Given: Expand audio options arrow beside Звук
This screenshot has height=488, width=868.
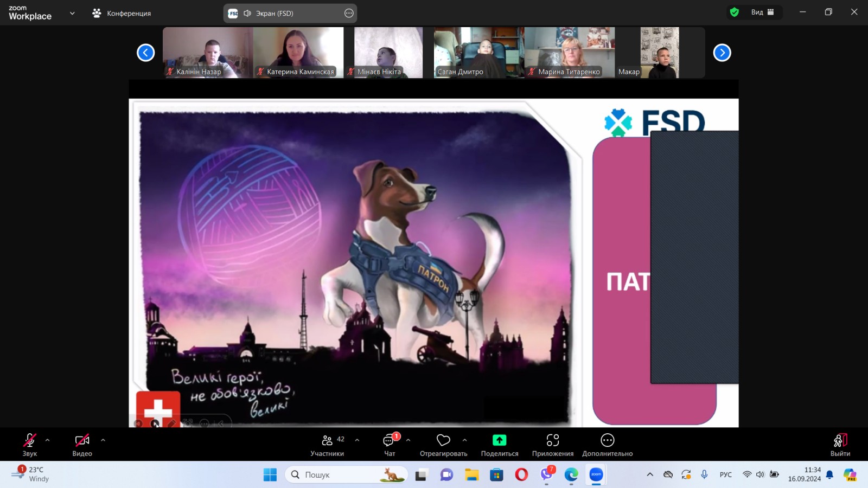Looking at the screenshot, I should 48,440.
